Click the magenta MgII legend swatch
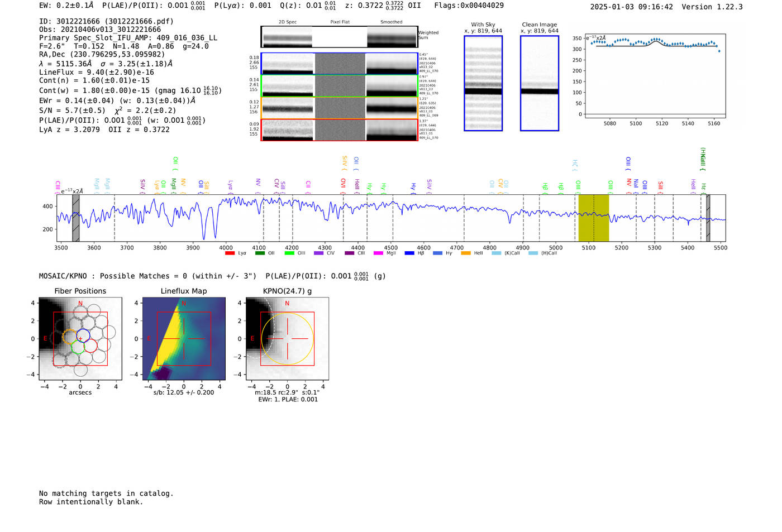The image size is (782, 532). (378, 253)
